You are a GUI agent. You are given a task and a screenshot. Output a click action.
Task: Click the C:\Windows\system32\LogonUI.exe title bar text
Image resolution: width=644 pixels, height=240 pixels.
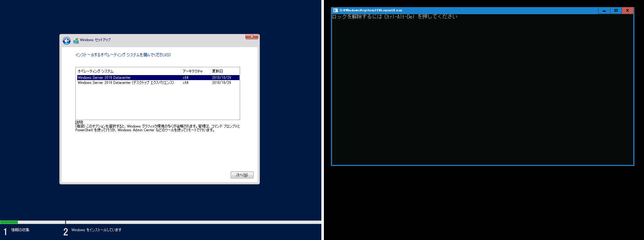pyautogui.click(x=371, y=10)
